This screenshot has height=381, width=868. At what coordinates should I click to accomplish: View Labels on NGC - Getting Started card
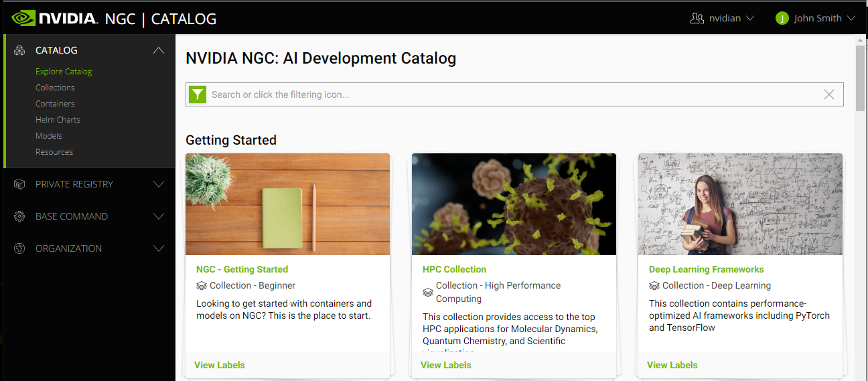[x=220, y=365]
